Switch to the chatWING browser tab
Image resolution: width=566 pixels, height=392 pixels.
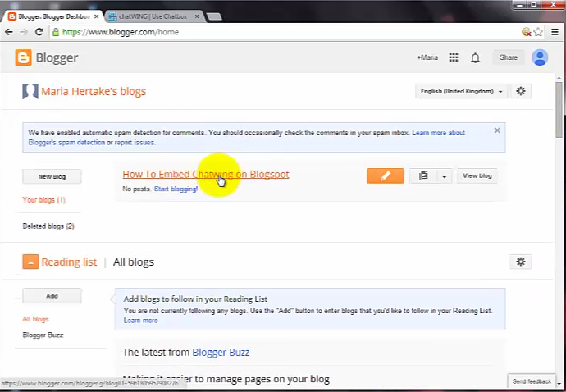pyautogui.click(x=153, y=16)
